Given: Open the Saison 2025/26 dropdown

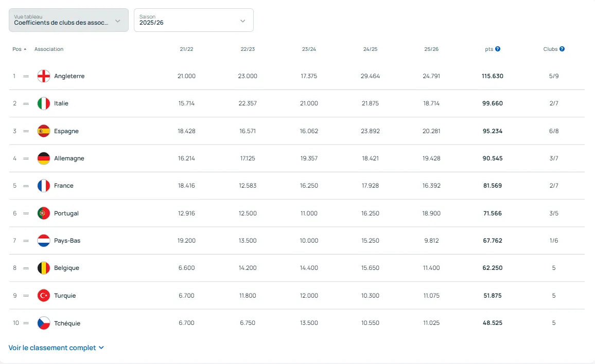Looking at the screenshot, I should coord(194,20).
